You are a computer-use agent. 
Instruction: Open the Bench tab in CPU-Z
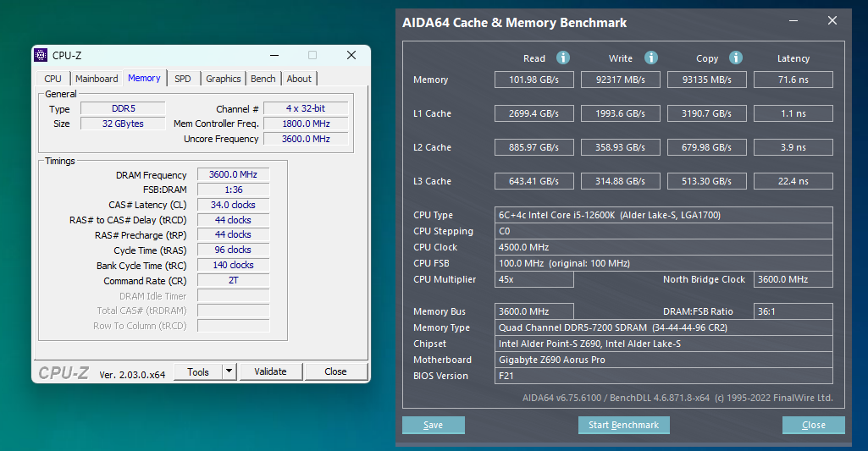[x=263, y=79]
